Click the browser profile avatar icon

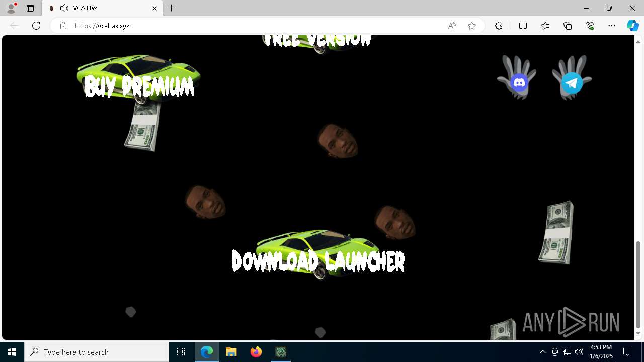pyautogui.click(x=11, y=8)
